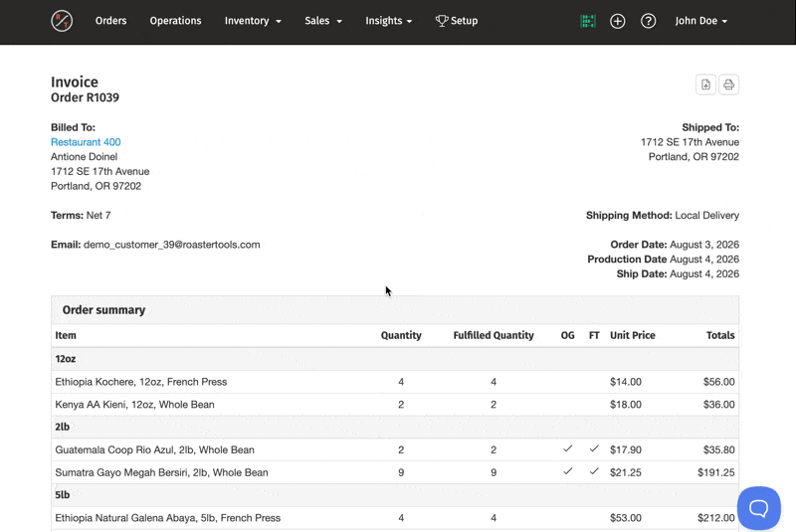Click the Setup trophy icon
The image size is (796, 532).
pos(442,21)
